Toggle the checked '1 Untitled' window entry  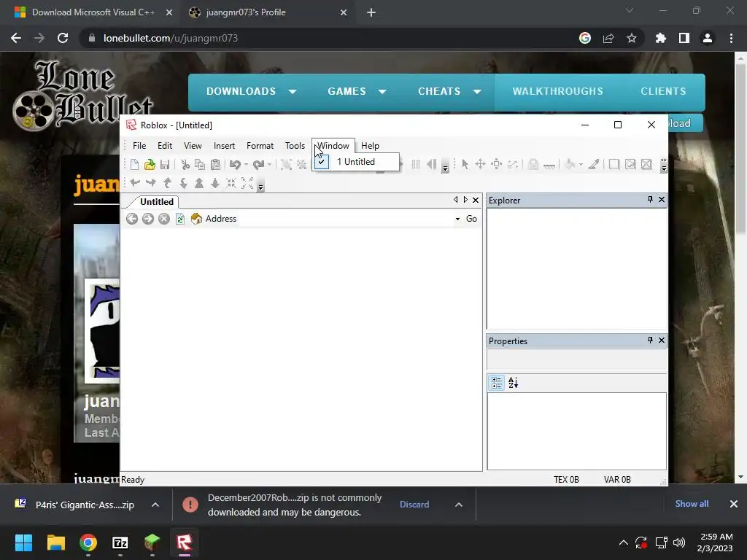tap(356, 162)
